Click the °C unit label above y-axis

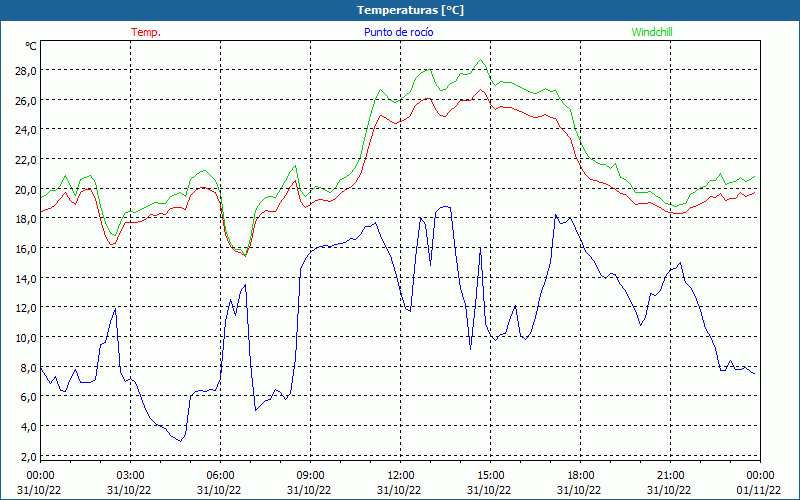[x=31, y=46]
